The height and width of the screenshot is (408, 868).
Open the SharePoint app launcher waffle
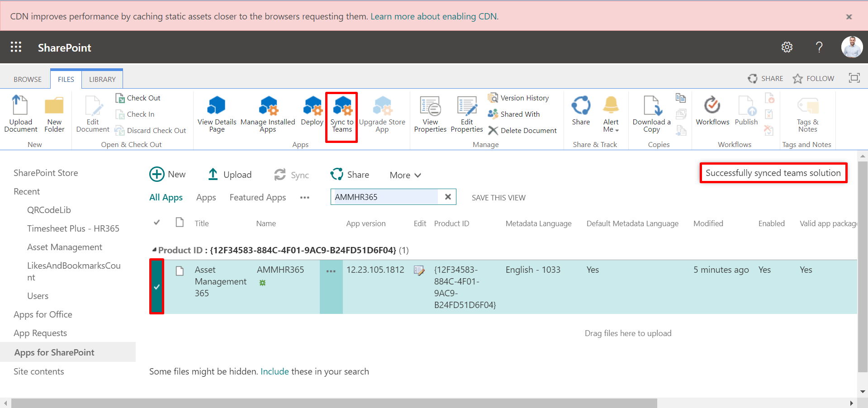(x=16, y=47)
